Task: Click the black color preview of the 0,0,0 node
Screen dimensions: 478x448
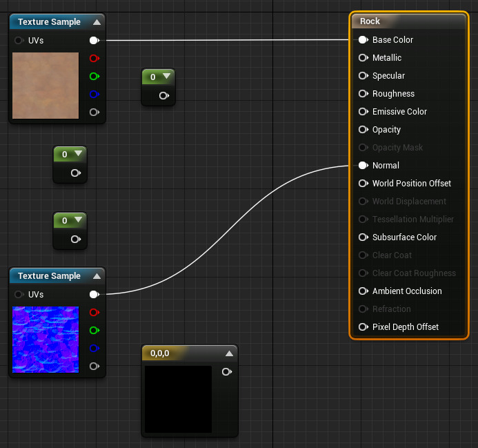Action: (178, 399)
